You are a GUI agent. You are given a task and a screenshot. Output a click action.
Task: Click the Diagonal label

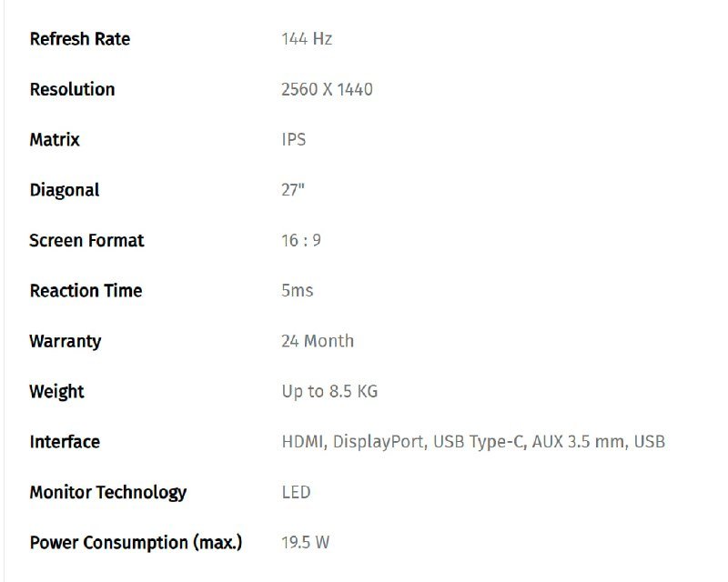click(x=65, y=190)
